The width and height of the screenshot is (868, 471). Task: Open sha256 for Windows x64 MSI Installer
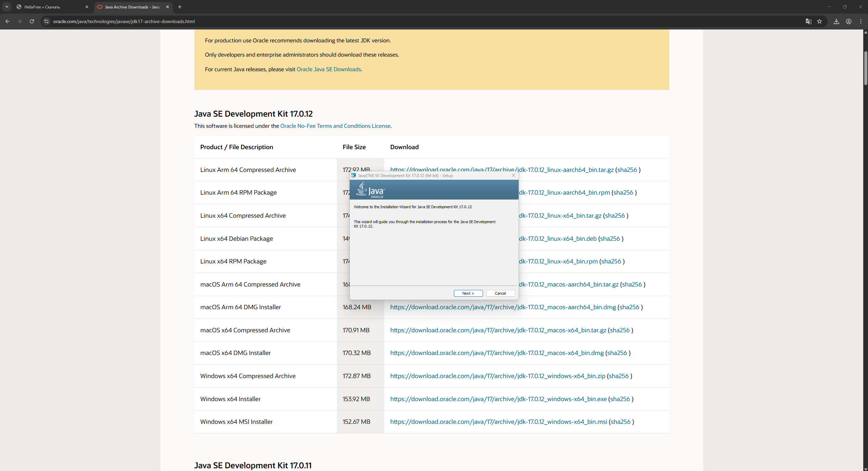[x=620, y=422]
